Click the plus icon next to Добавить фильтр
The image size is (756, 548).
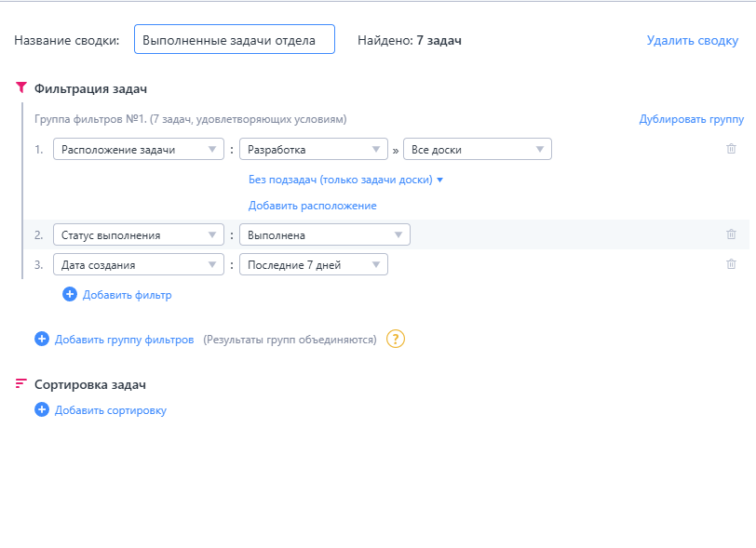[x=70, y=293]
